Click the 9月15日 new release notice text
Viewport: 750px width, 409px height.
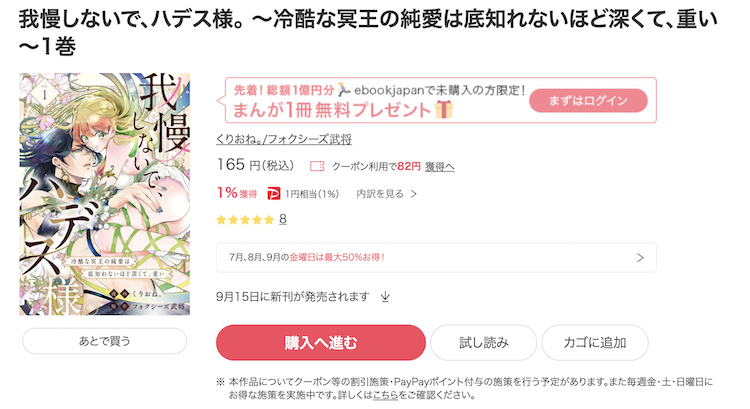pos(292,297)
